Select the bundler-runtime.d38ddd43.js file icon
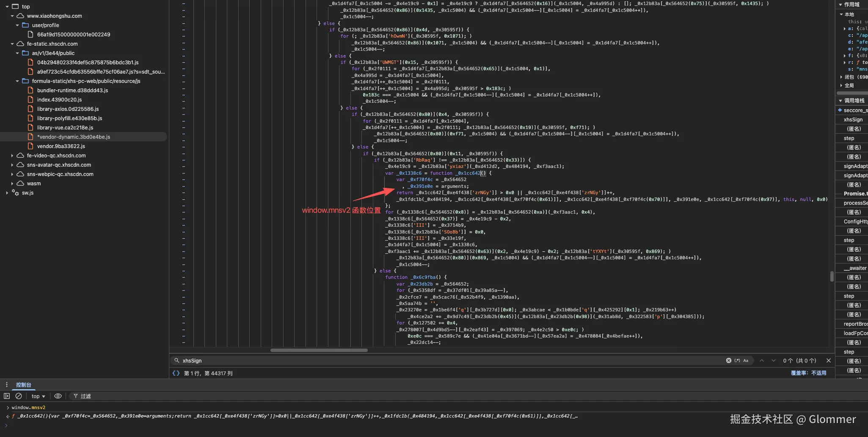The width and height of the screenshot is (868, 437). coord(30,91)
